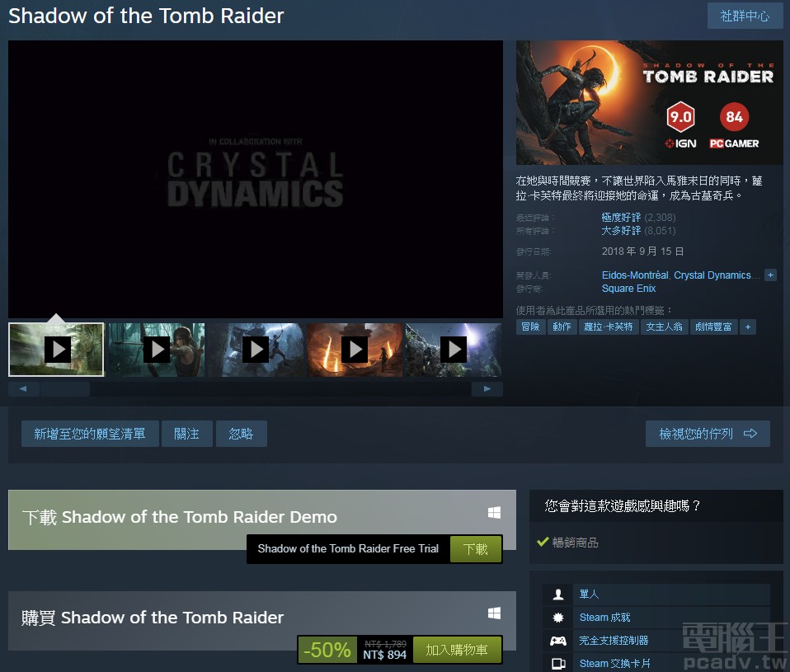
Task: Click the Windows icon on the Demo banner
Action: (493, 511)
